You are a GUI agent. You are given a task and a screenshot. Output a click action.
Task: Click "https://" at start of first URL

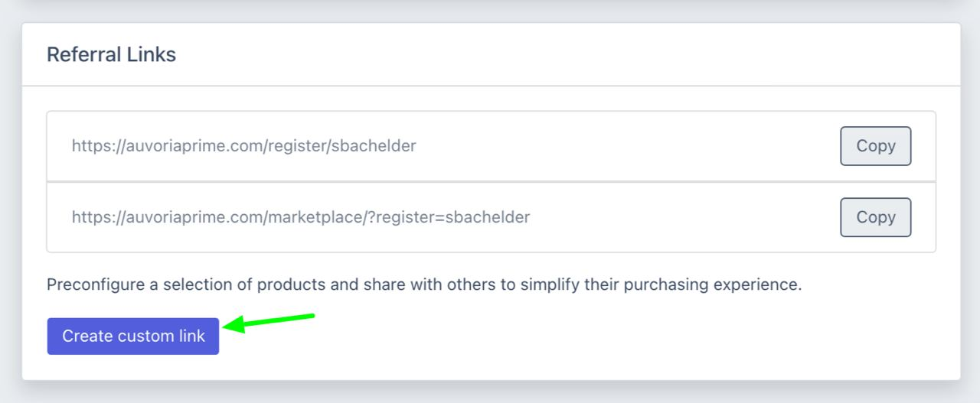click(95, 145)
